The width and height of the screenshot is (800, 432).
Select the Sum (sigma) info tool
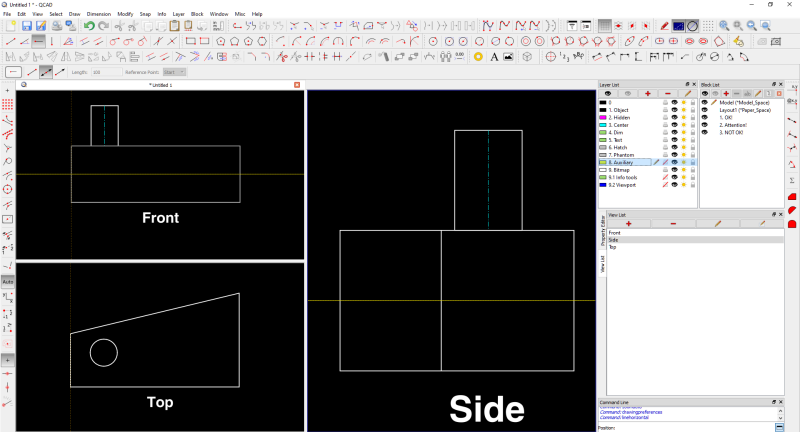pyautogui.click(x=792, y=180)
